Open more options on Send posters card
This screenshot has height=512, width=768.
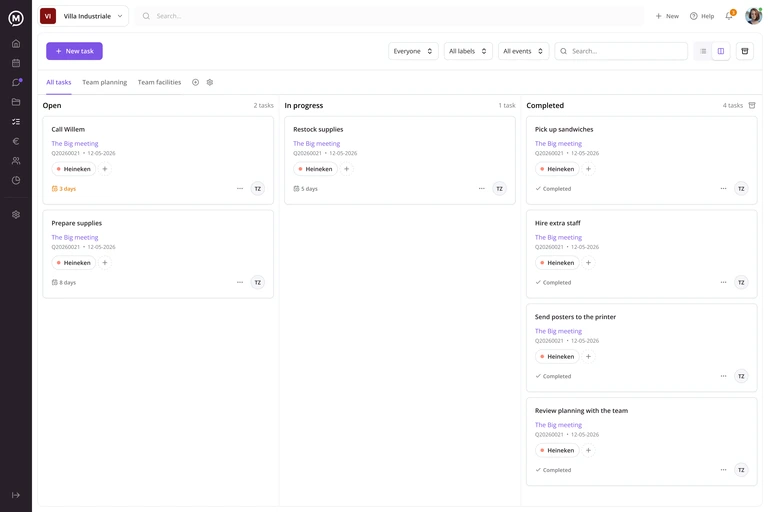point(723,376)
